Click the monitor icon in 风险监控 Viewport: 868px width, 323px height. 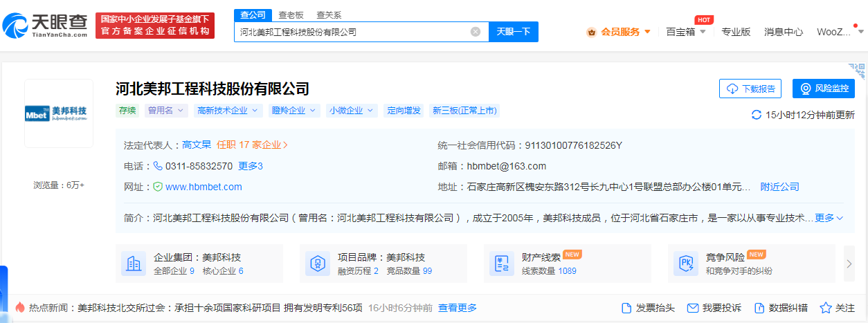coord(806,89)
